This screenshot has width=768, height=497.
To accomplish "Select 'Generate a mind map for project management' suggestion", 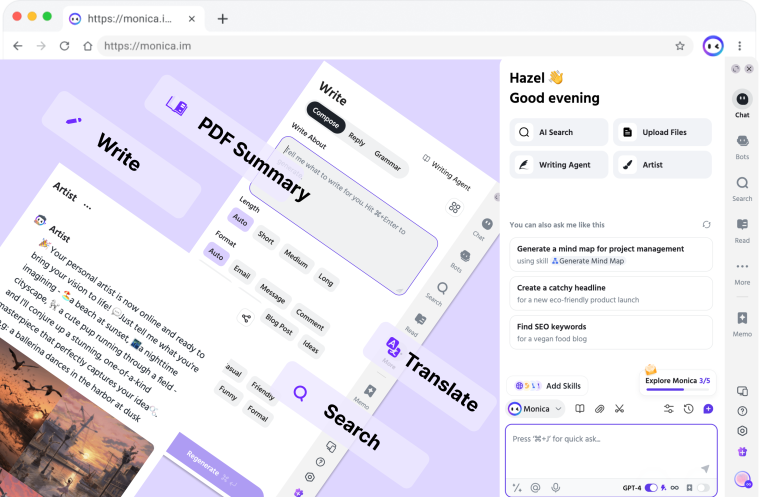I will click(x=611, y=255).
